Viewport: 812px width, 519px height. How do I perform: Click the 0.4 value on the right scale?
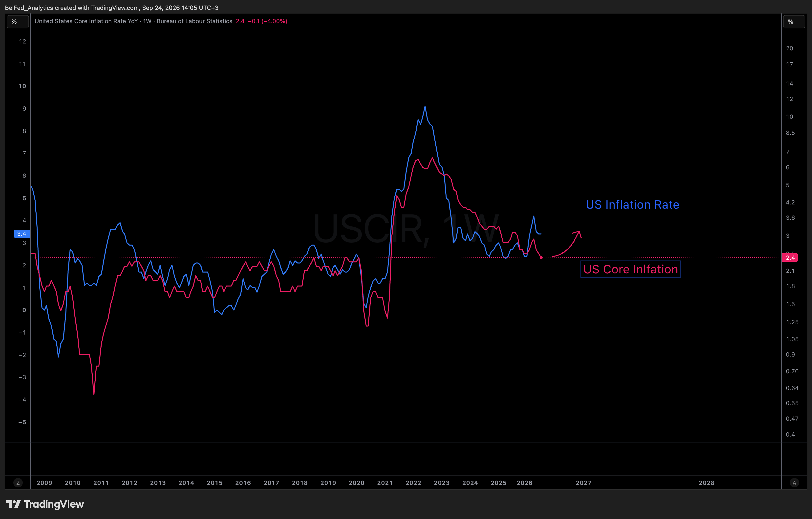(790, 434)
